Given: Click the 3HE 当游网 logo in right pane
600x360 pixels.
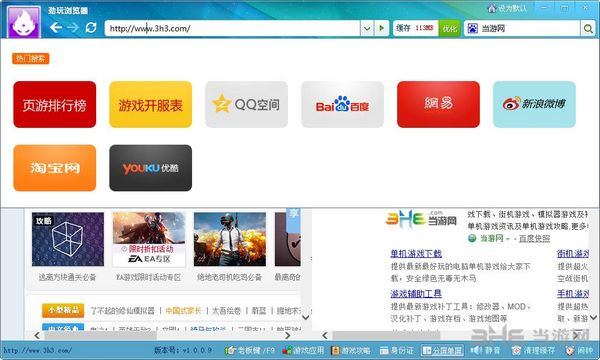Looking at the screenshot, I should (421, 220).
